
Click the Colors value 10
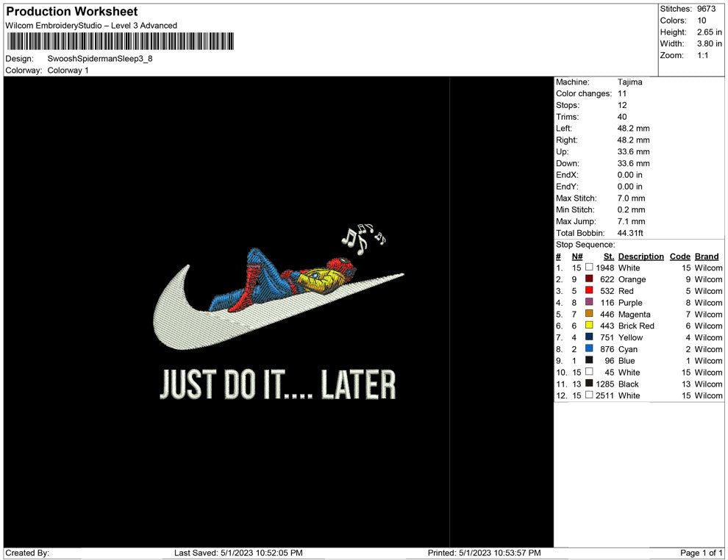pyautogui.click(x=702, y=21)
